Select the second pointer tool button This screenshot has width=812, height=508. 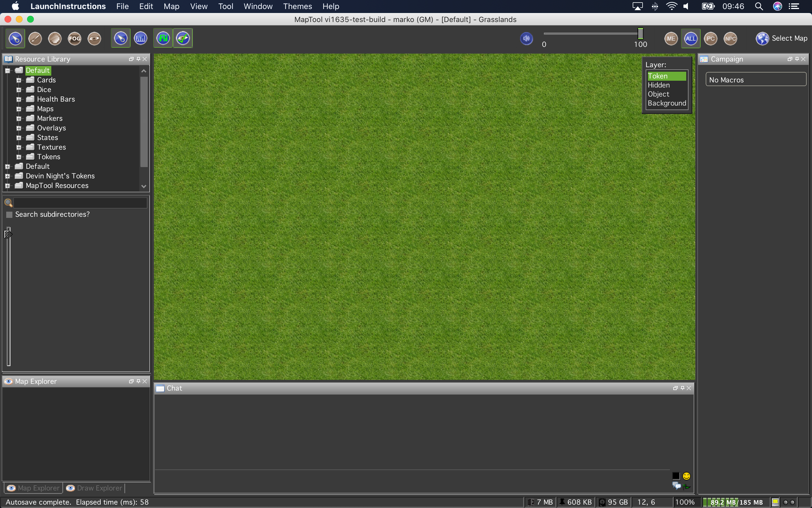(x=121, y=38)
